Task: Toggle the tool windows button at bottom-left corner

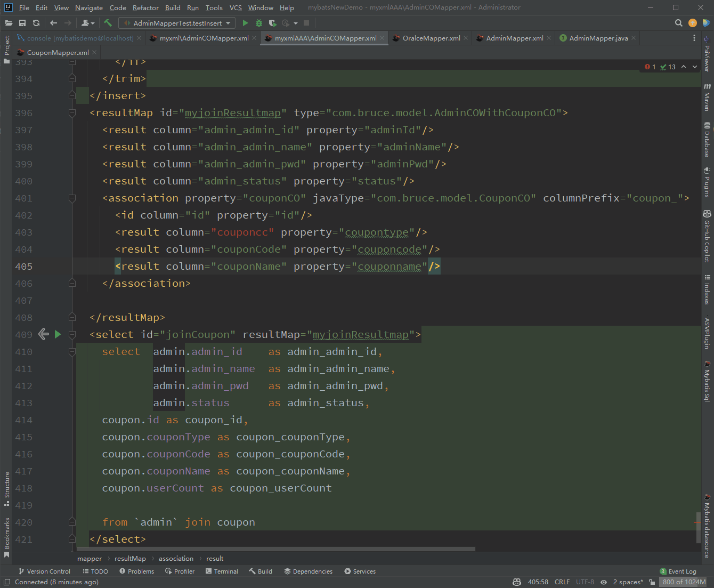Action: click(7, 582)
